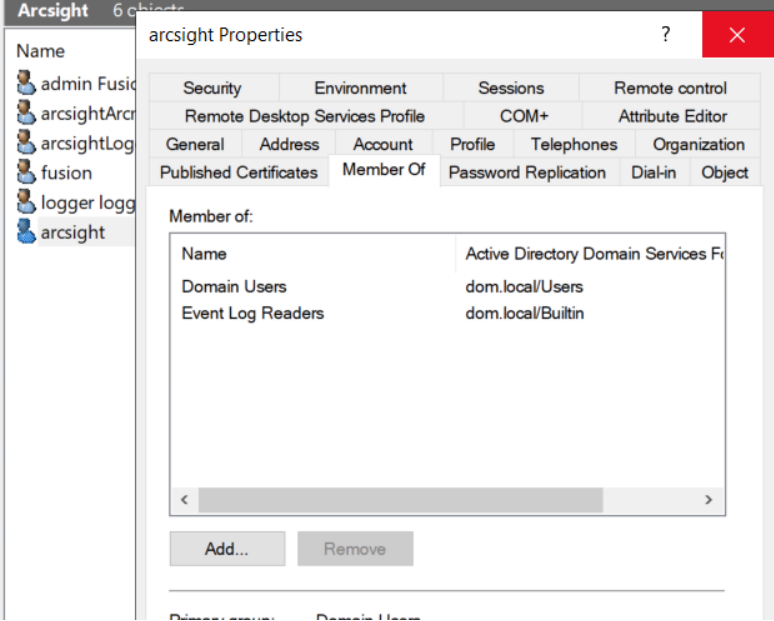Select the Telephones tab
This screenshot has height=621, width=774.
(574, 144)
